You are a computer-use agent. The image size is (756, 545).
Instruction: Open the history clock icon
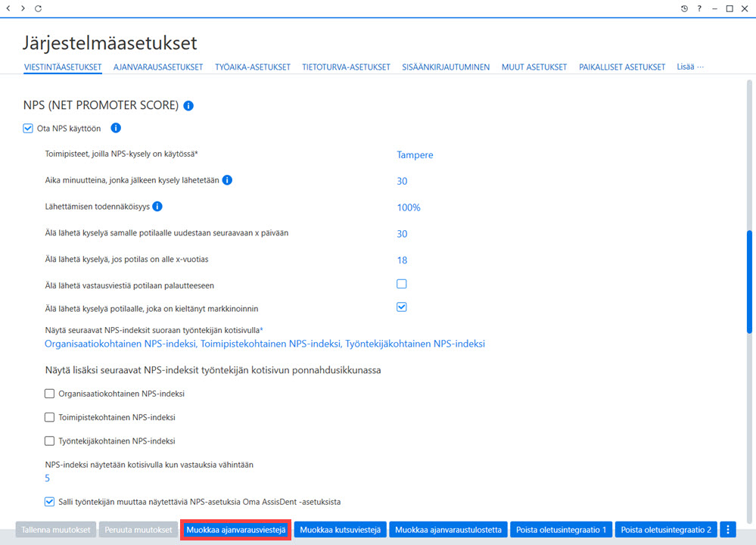pyautogui.click(x=684, y=8)
